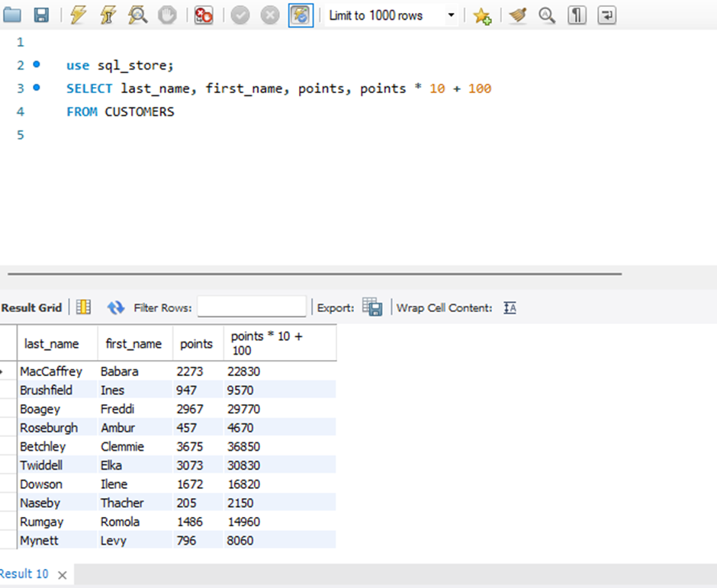717x588 pixels.
Task: Enable Wrap Cell Content in the grid
Action: 510,307
